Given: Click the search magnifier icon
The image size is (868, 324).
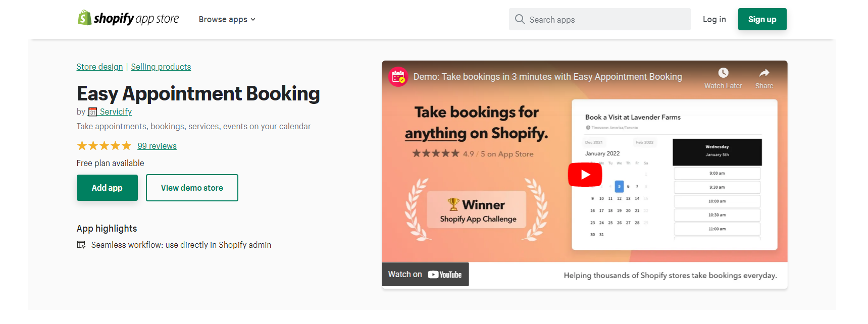Looking at the screenshot, I should [520, 19].
